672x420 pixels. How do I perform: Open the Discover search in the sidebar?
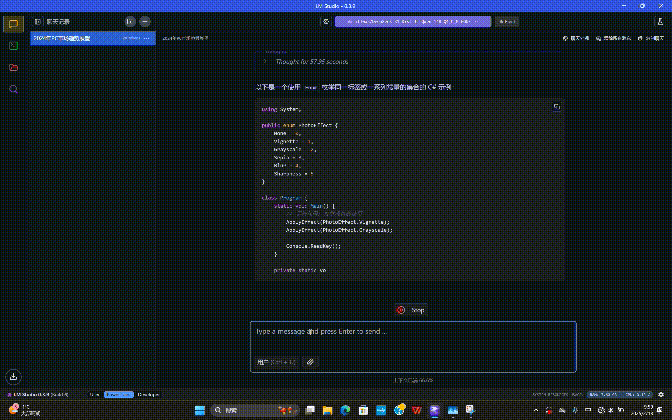[13, 89]
